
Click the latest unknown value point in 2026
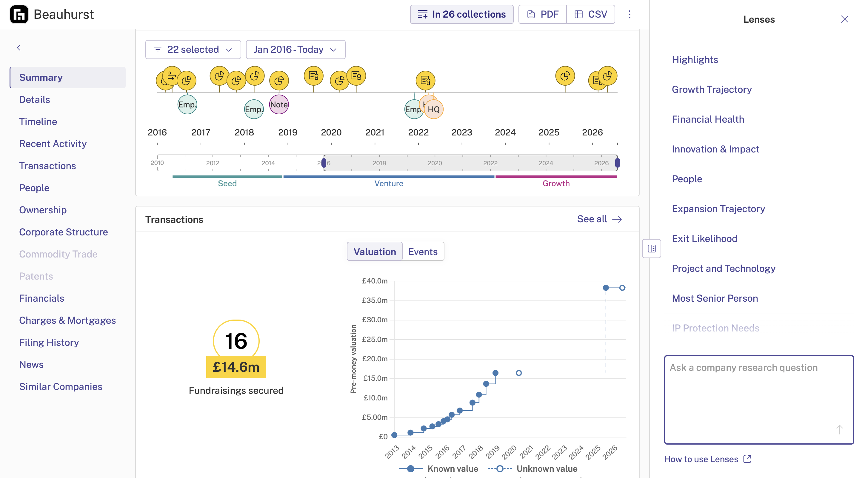(x=622, y=288)
